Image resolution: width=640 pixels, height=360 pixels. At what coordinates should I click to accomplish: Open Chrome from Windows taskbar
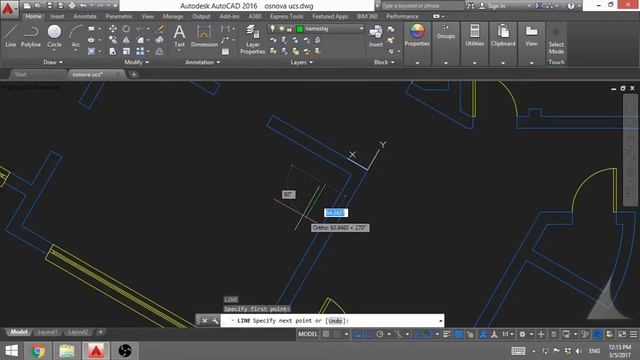(38, 351)
